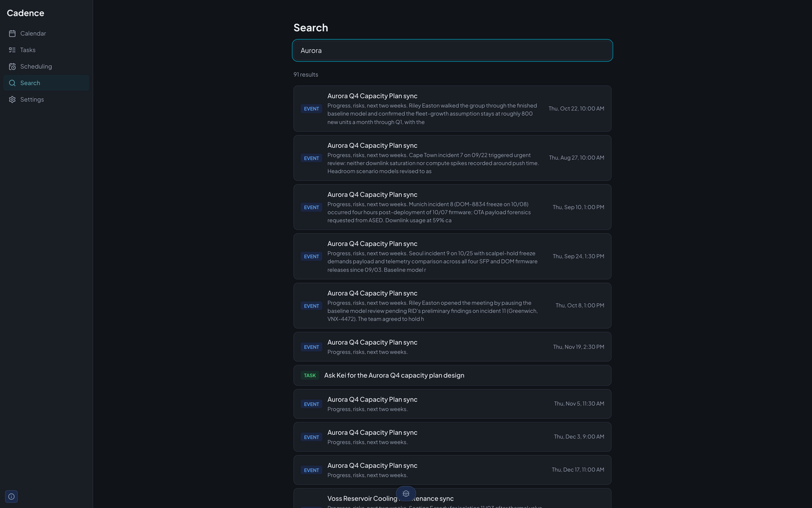Viewport: 812px width, 508px height.
Task: Go to Tasks in the sidebar
Action: pos(46,50)
